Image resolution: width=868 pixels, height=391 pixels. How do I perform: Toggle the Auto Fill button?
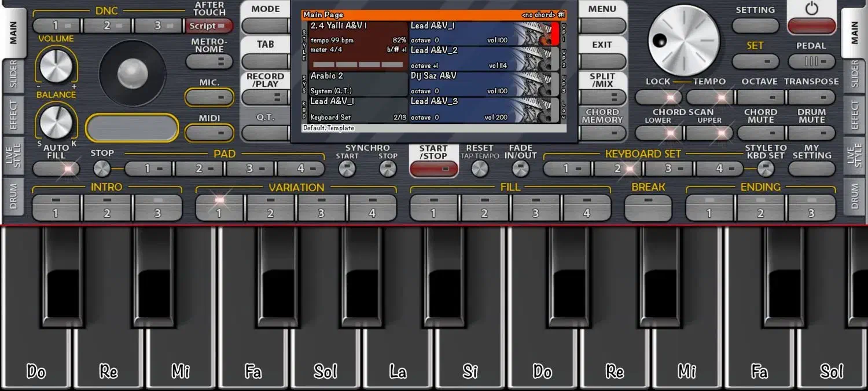[x=56, y=169]
